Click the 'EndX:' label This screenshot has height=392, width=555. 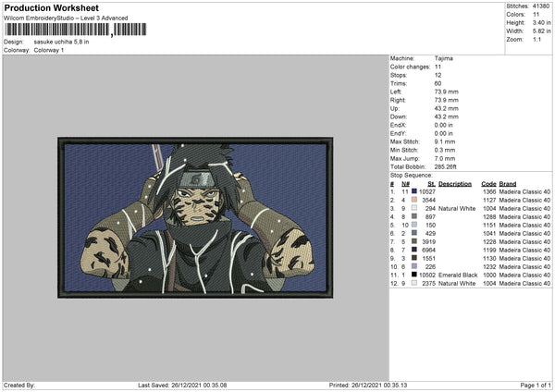pos(398,125)
